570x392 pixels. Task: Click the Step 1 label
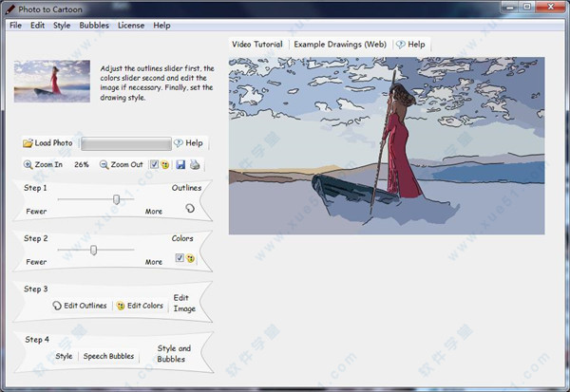[x=35, y=188]
